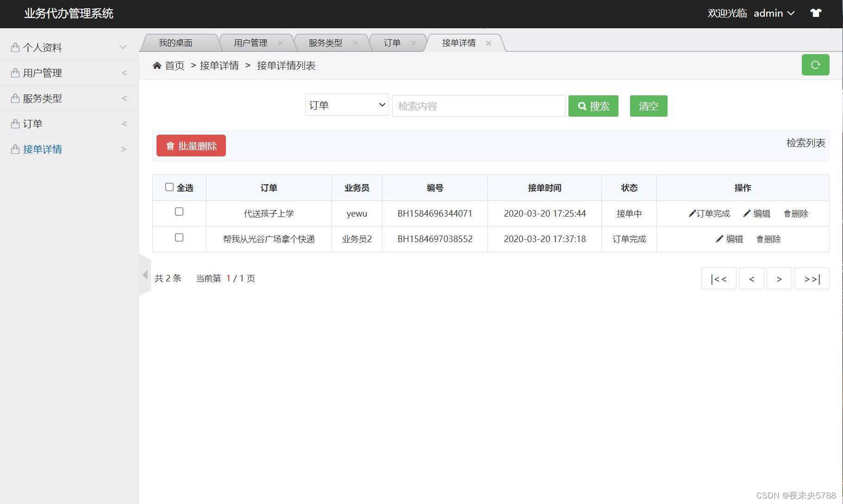Toggle the 全选 select-all checkbox

169,187
